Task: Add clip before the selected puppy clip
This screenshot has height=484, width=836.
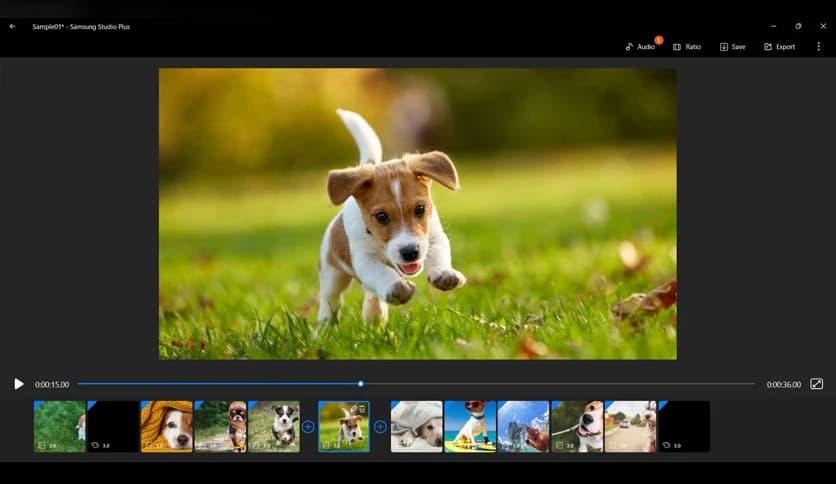Action: (308, 427)
